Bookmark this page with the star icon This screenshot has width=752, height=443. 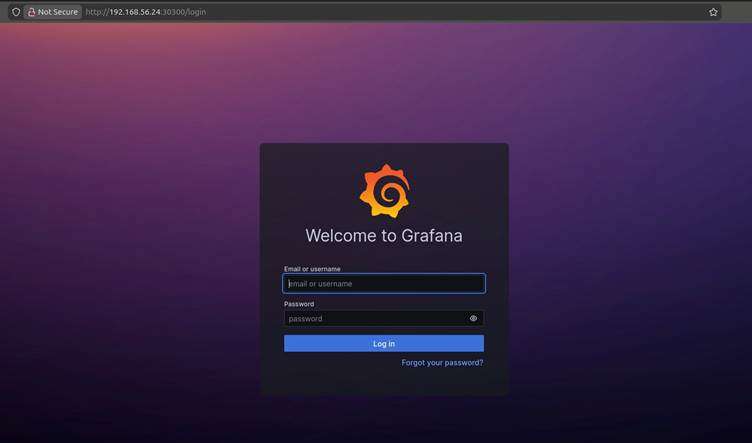click(x=713, y=12)
